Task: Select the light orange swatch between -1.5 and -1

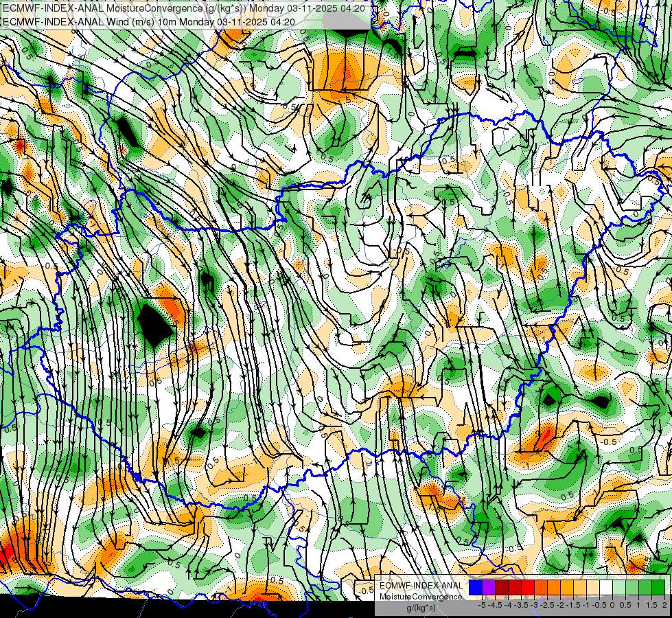Action: pos(580,588)
